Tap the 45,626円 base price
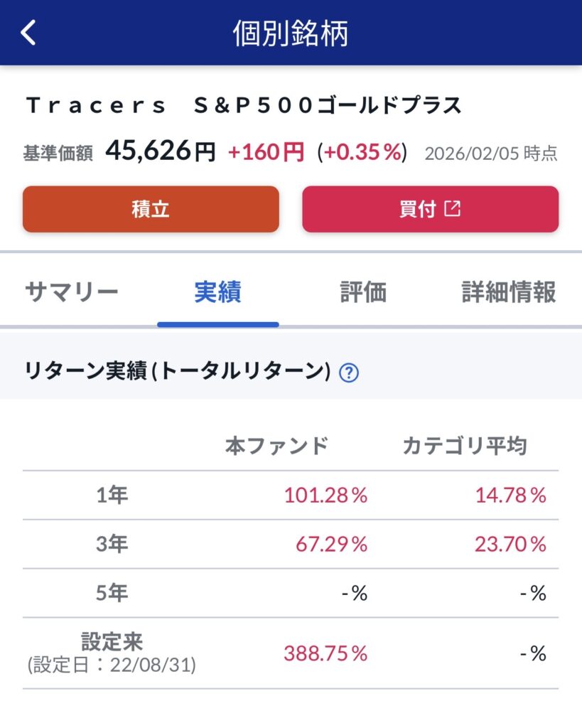582x728 pixels. pos(161,151)
